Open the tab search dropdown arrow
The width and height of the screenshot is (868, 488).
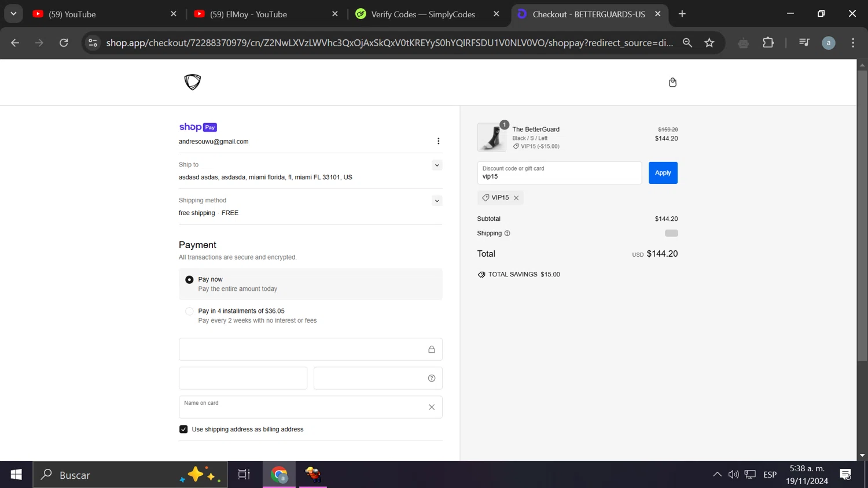click(13, 14)
